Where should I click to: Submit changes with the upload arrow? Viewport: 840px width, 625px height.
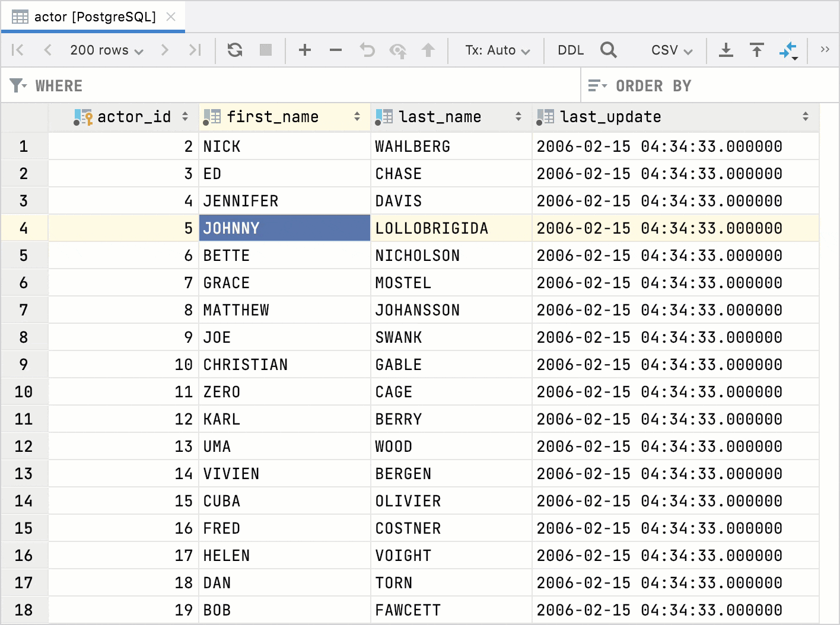tap(428, 50)
